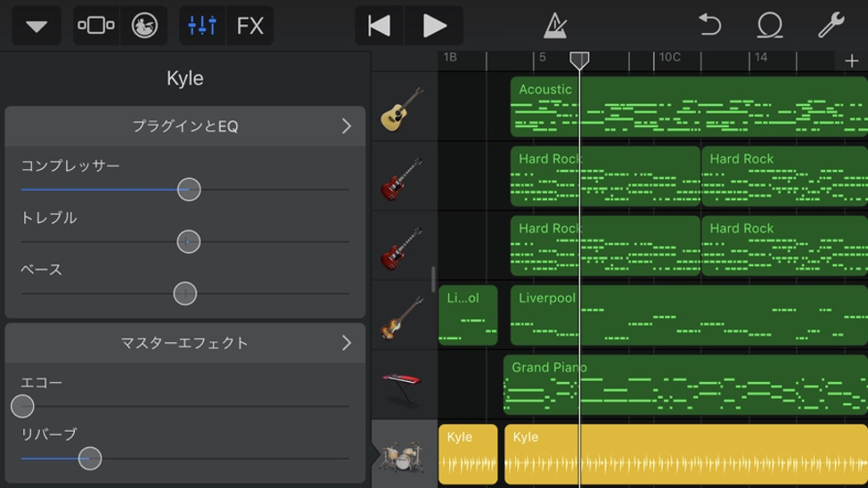Click the track list scroll handle

click(x=433, y=279)
